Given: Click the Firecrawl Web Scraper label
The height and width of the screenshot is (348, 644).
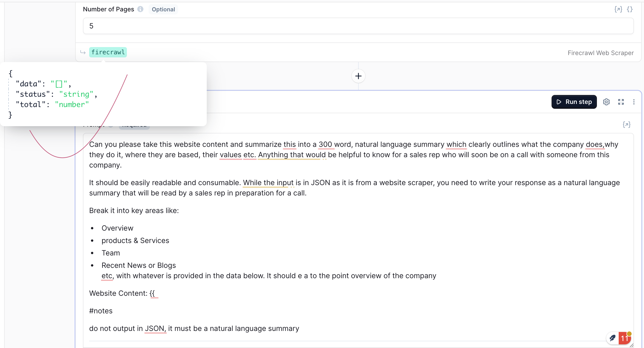Looking at the screenshot, I should pyautogui.click(x=601, y=53).
